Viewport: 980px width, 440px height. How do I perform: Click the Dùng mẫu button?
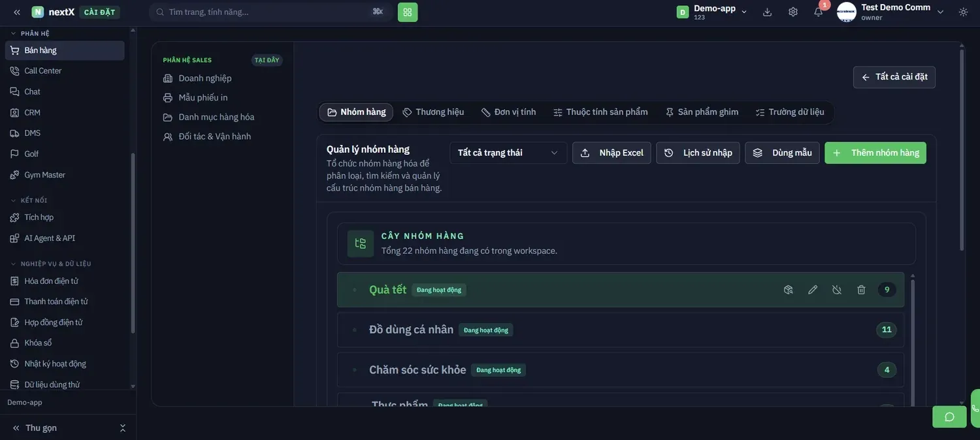[783, 153]
